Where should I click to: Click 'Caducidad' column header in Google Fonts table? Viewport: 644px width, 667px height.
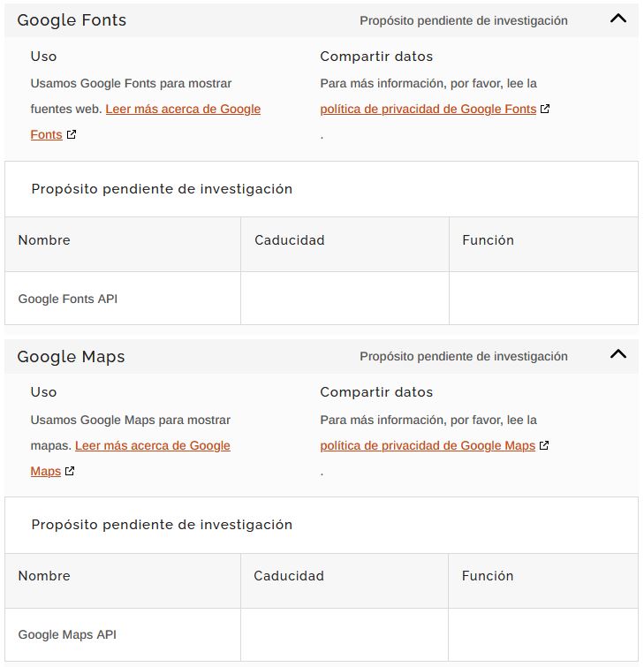[290, 240]
